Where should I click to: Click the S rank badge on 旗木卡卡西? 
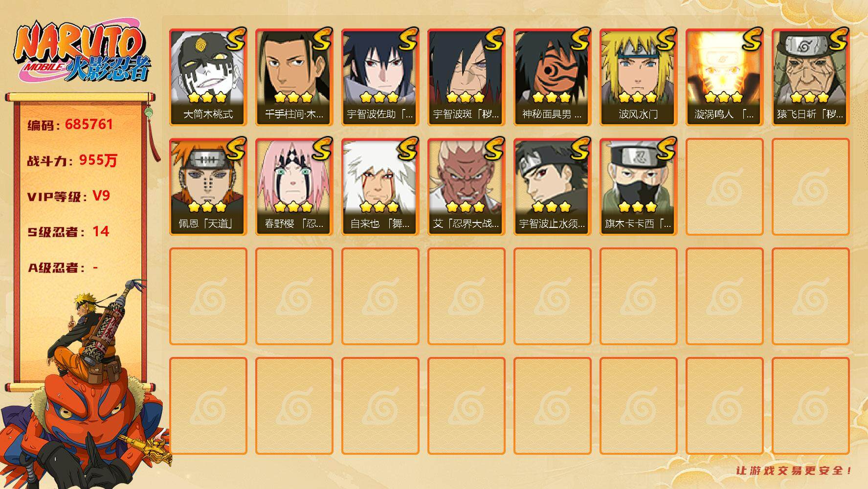tap(665, 149)
